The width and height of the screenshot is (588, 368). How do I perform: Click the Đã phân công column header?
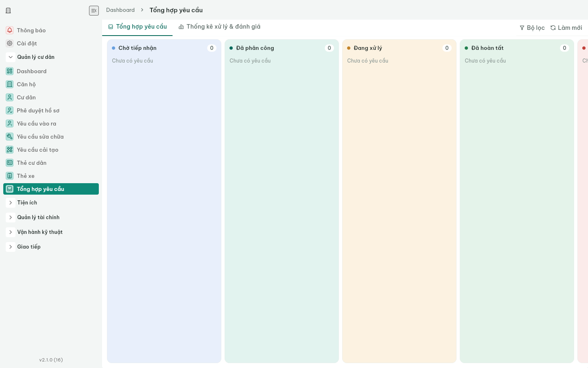[x=255, y=48]
